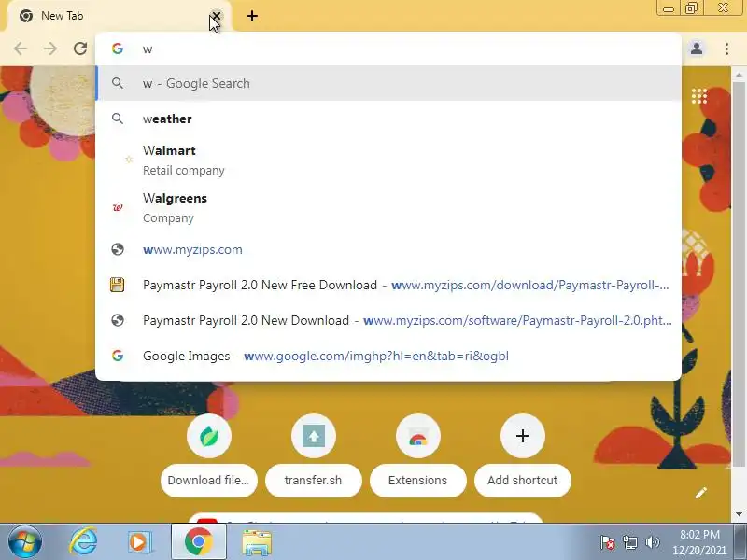Open Windows Media Player from taskbar
This screenshot has height=560, width=747.
click(x=139, y=542)
